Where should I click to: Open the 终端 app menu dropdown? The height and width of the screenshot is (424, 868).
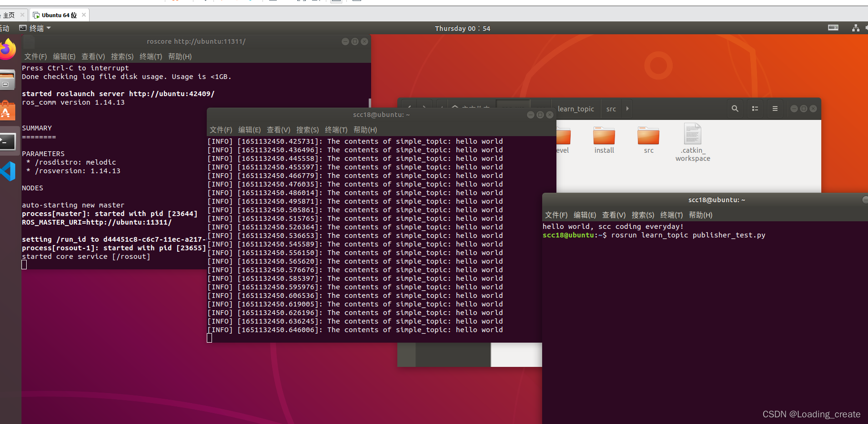[x=36, y=28]
